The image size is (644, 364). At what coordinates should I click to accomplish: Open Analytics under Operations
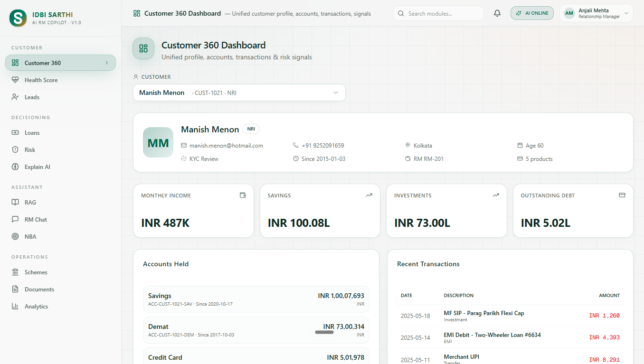point(60,306)
